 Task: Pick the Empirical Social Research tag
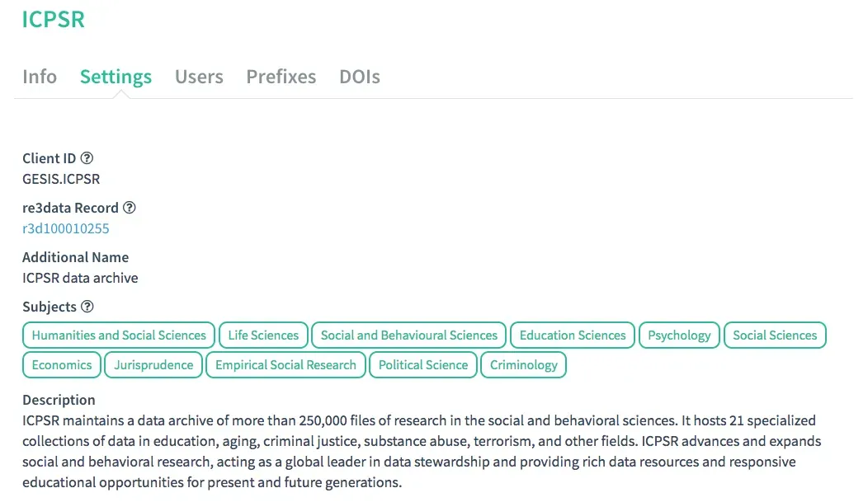(285, 365)
